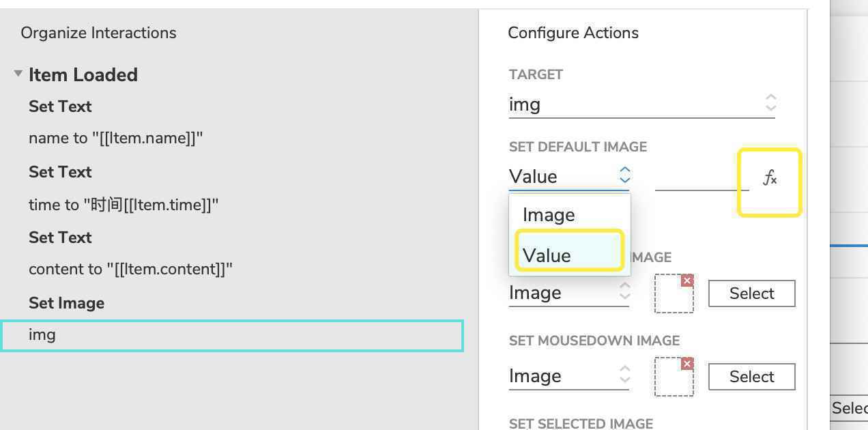Remove the mouseover image with red X
This screenshot has width=868, height=430.
[687, 281]
